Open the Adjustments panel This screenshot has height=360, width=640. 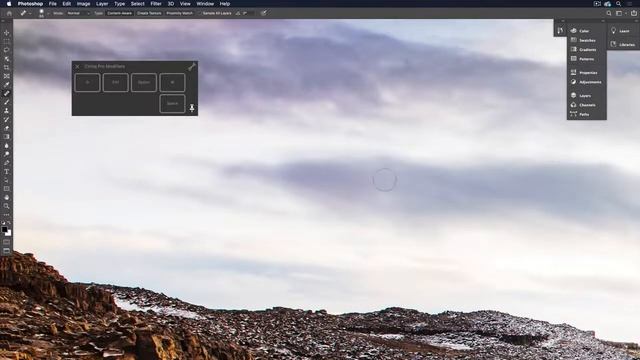(586, 82)
